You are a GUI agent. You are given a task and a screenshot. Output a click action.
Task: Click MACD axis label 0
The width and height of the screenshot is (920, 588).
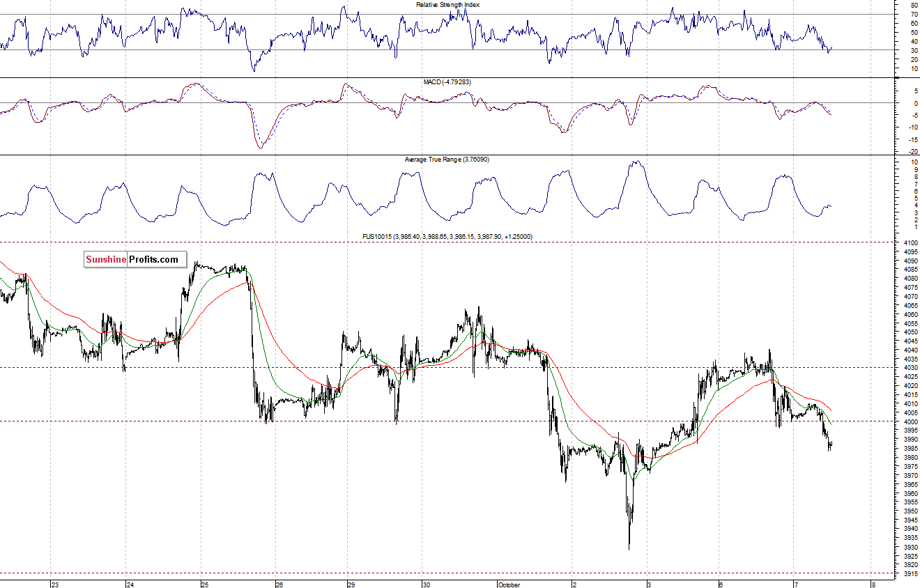[x=915, y=103]
